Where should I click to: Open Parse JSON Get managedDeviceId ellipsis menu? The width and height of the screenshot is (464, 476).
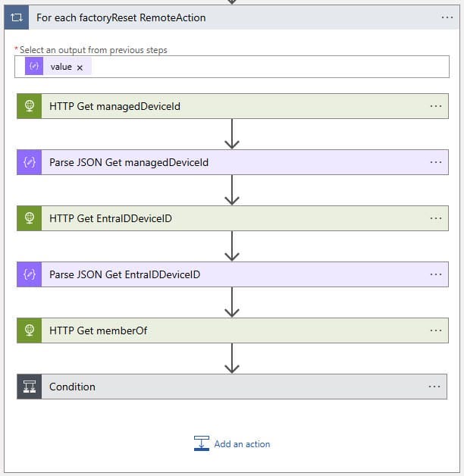pos(436,162)
